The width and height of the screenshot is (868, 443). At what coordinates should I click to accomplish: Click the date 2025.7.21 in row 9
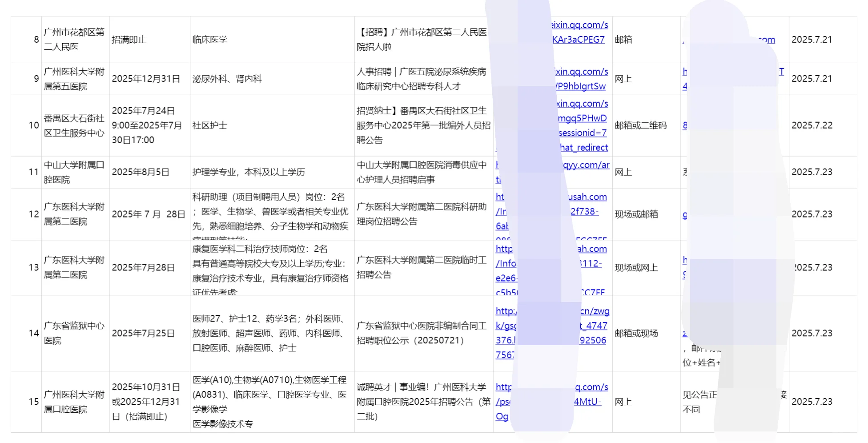point(812,79)
